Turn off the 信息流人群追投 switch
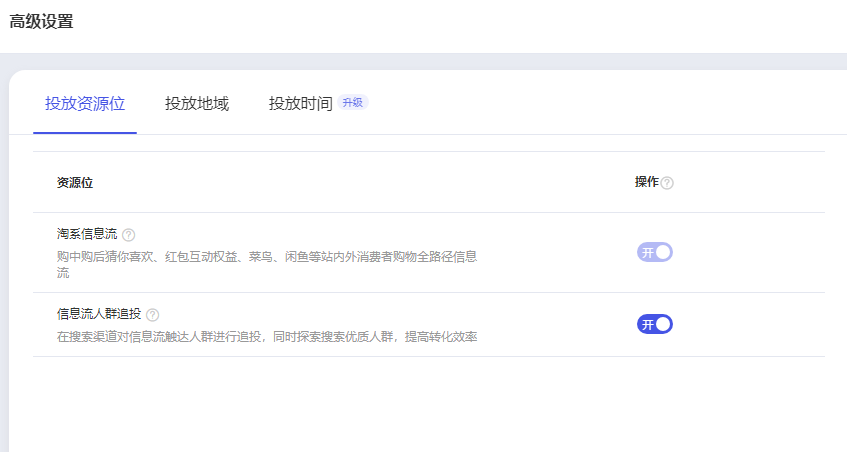 tap(655, 324)
